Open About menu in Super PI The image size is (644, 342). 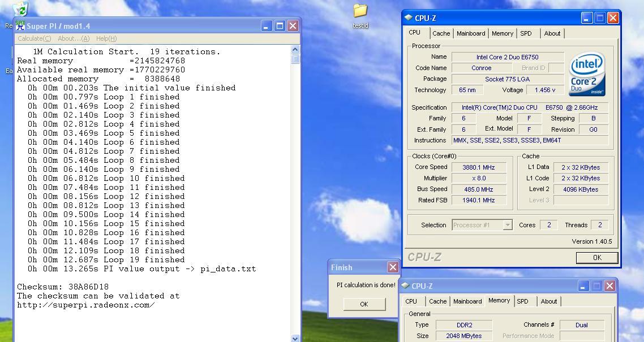tap(74, 38)
